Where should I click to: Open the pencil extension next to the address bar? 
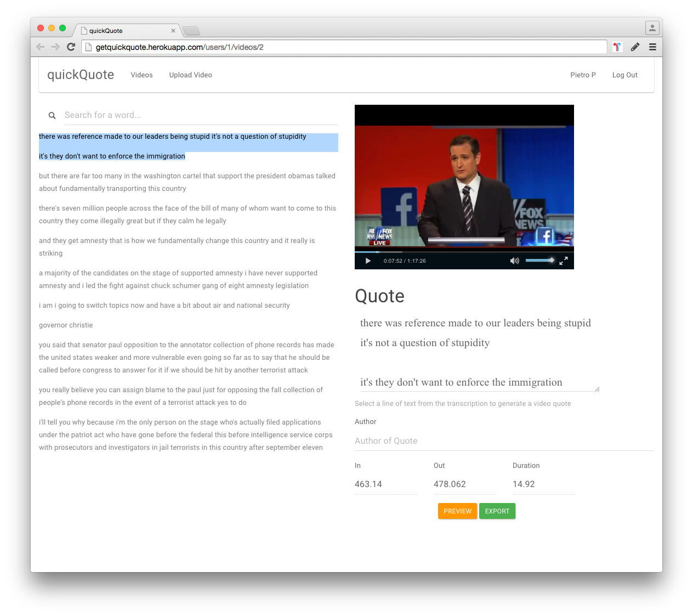click(635, 47)
